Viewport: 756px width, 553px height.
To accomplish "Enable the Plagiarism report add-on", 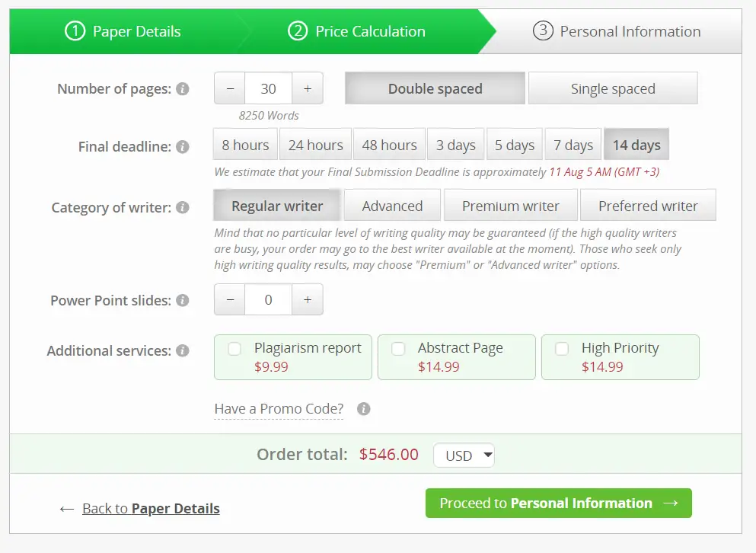I will tap(234, 349).
